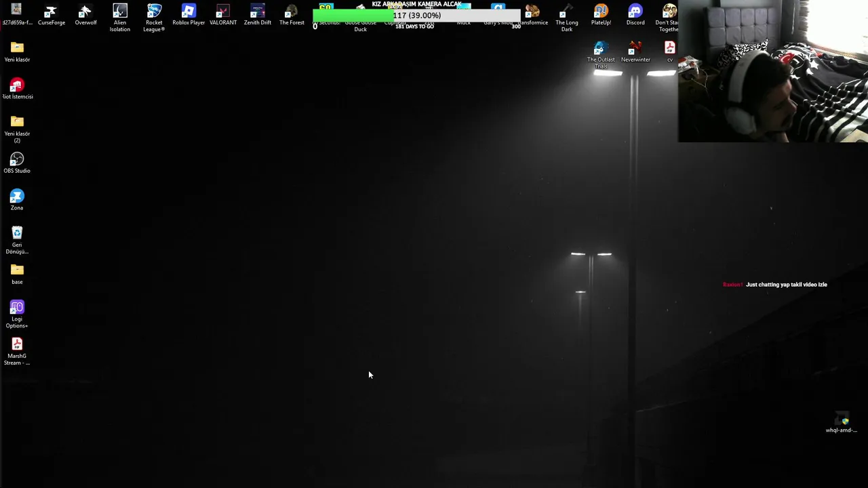868x488 pixels.
Task: Launch the Logi Options+ shortcut
Action: tap(17, 314)
